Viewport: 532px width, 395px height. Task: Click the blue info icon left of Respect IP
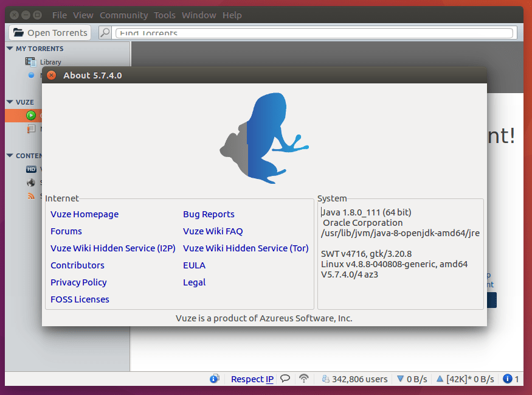(x=215, y=379)
